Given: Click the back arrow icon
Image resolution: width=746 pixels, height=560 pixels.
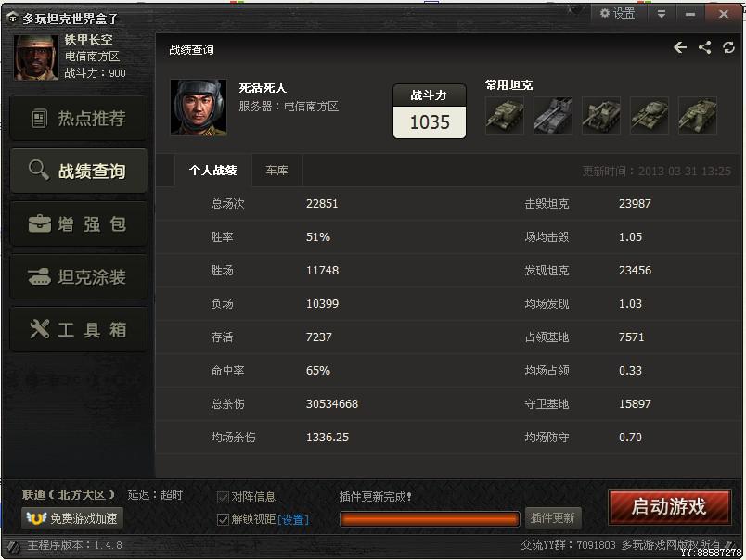Looking at the screenshot, I should (x=680, y=47).
